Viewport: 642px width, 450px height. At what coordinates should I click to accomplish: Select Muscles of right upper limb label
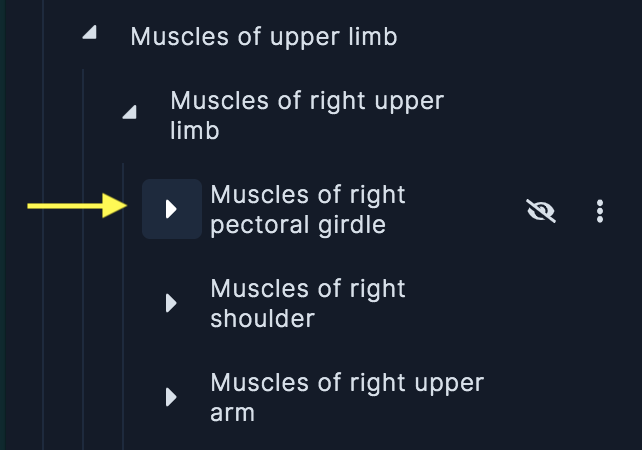[307, 115]
